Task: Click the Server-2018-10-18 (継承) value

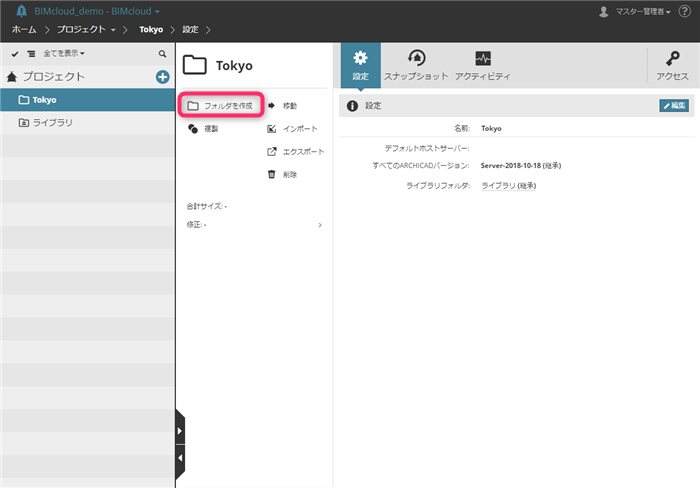Action: (x=521, y=166)
